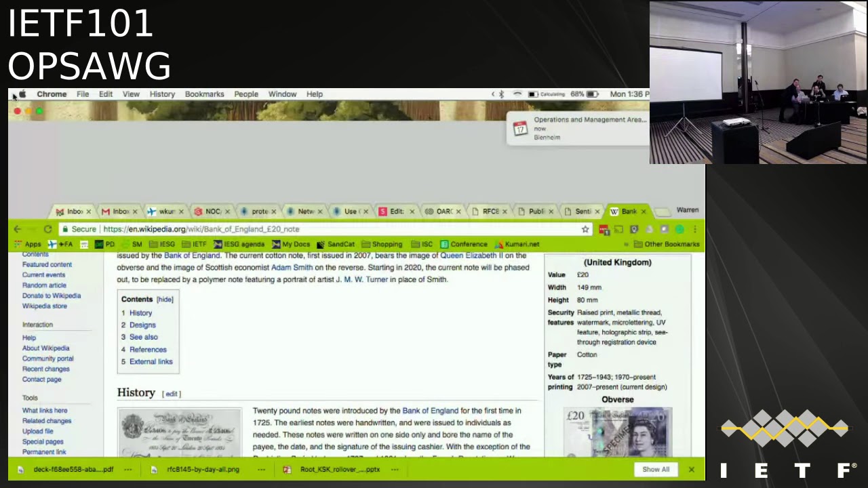Open What links here

[x=45, y=410]
